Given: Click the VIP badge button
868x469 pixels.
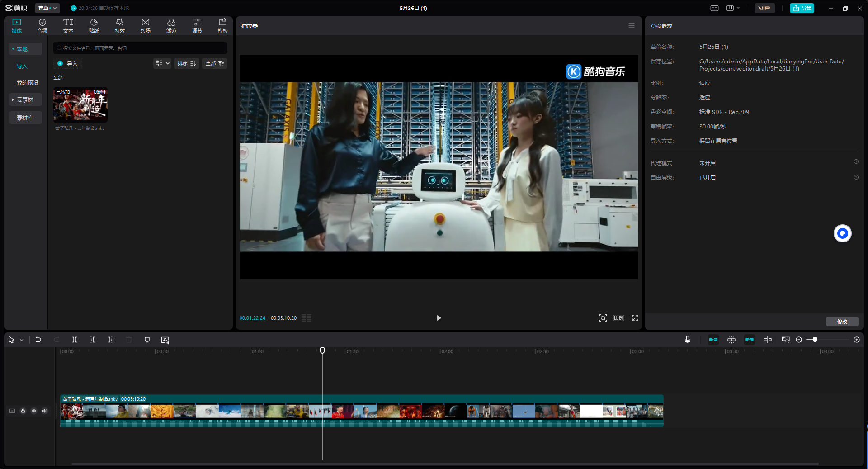Looking at the screenshot, I should 764,8.
